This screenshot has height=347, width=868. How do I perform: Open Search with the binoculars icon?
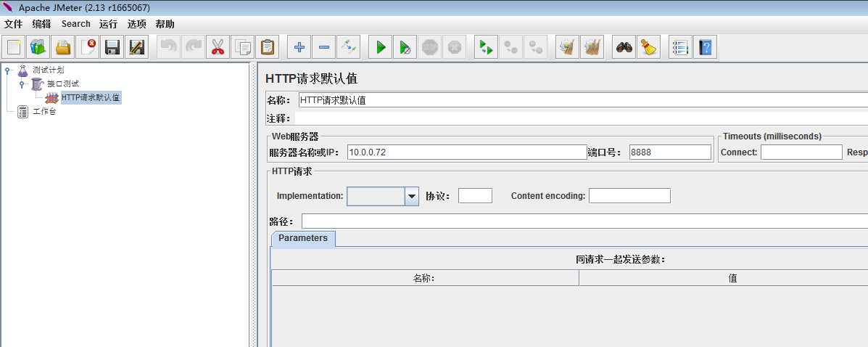tap(624, 47)
